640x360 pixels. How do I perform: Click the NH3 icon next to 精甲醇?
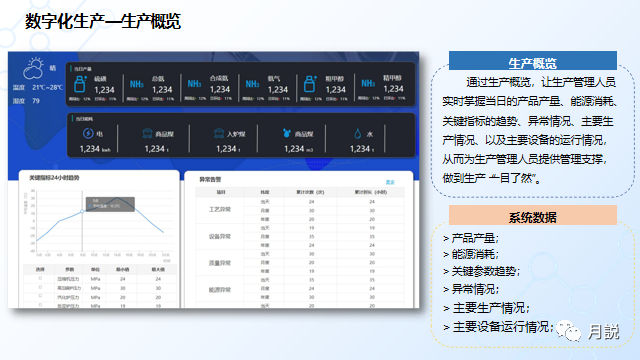(x=368, y=83)
